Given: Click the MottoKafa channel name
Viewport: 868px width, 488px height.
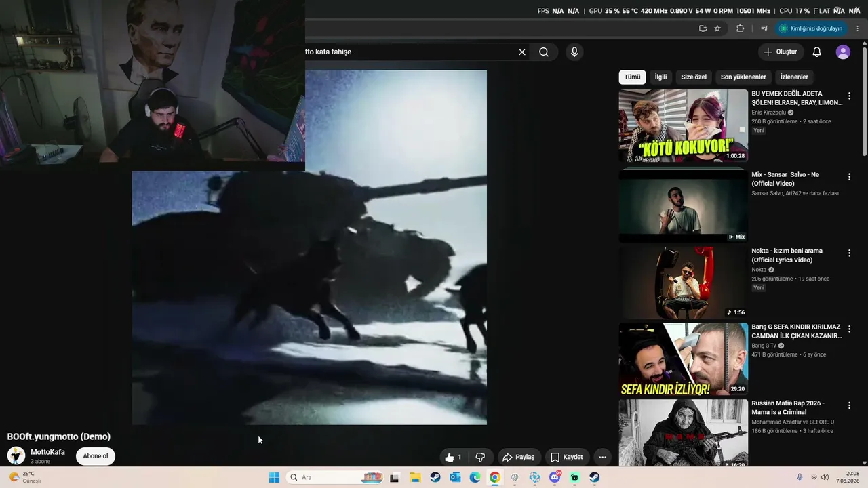Looking at the screenshot, I should point(47,452).
